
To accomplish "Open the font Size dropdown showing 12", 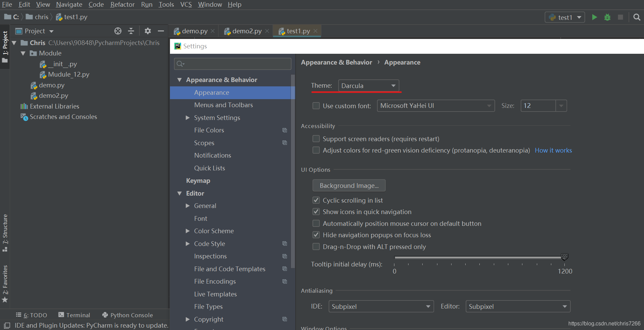I will (x=544, y=106).
